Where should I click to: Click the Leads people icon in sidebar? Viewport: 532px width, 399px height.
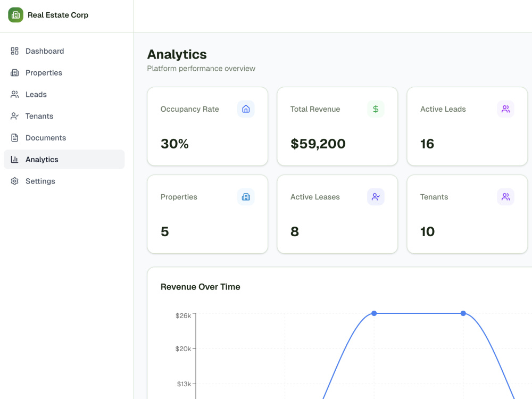coord(14,94)
